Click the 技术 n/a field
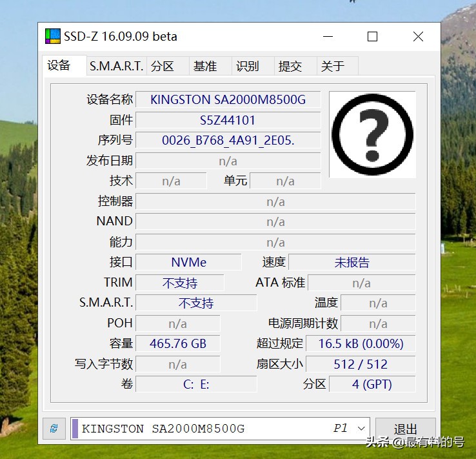The height and width of the screenshot is (459, 476). click(171, 181)
